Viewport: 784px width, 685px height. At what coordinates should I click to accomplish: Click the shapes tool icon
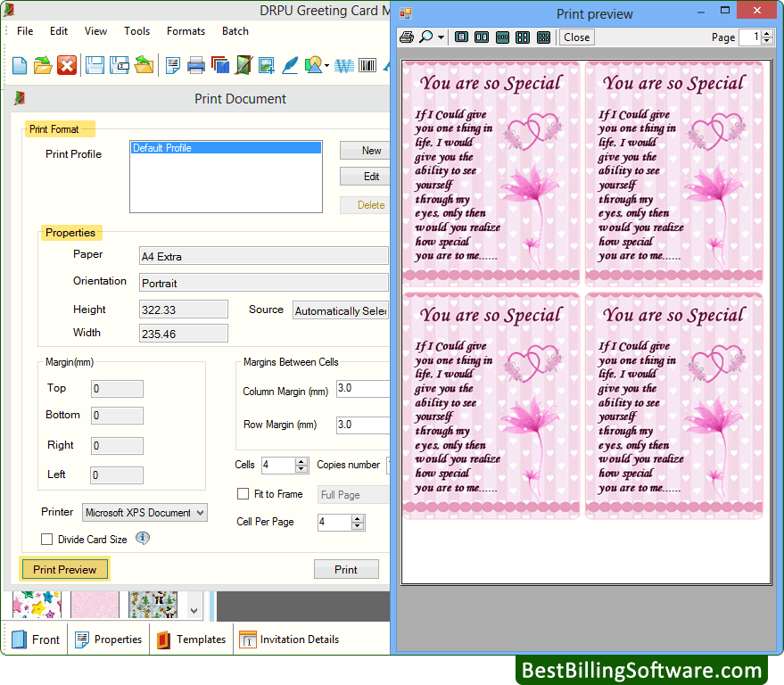pyautogui.click(x=313, y=65)
